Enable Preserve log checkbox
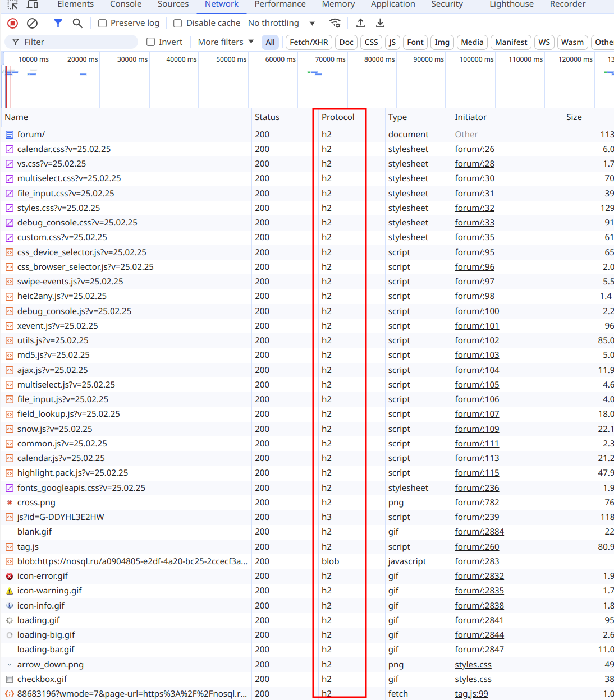 click(103, 23)
